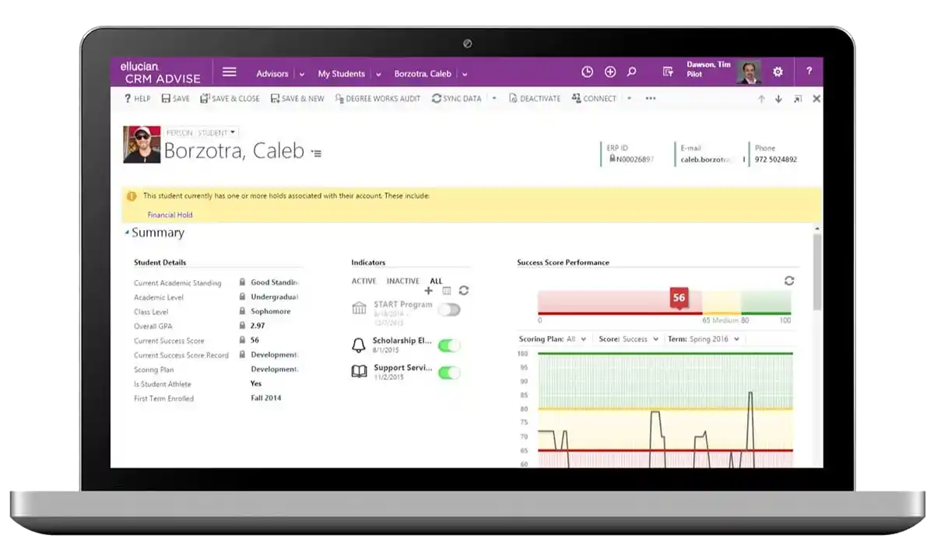Click the Connect command
The height and width of the screenshot is (560, 934).
pyautogui.click(x=594, y=99)
